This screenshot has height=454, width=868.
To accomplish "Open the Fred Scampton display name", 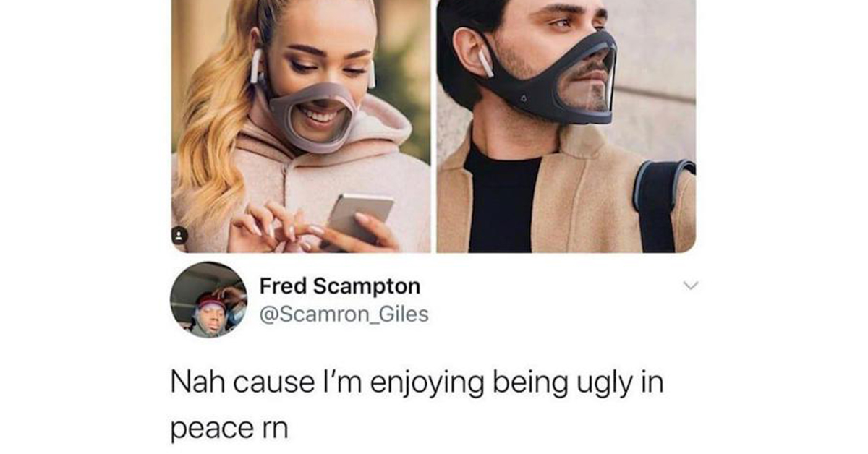I will tap(339, 286).
